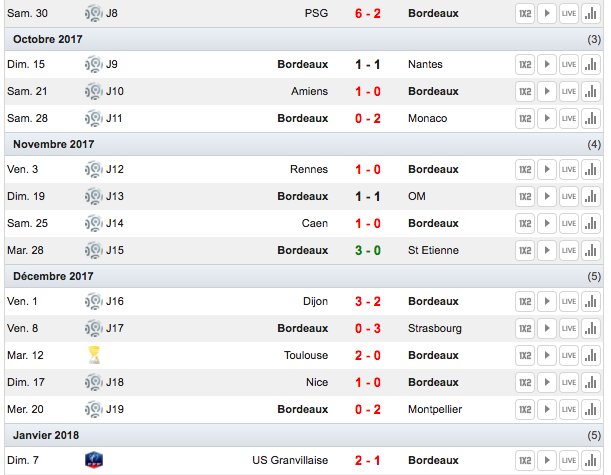Click Ligue 1 logo next to J16

pos(94,301)
